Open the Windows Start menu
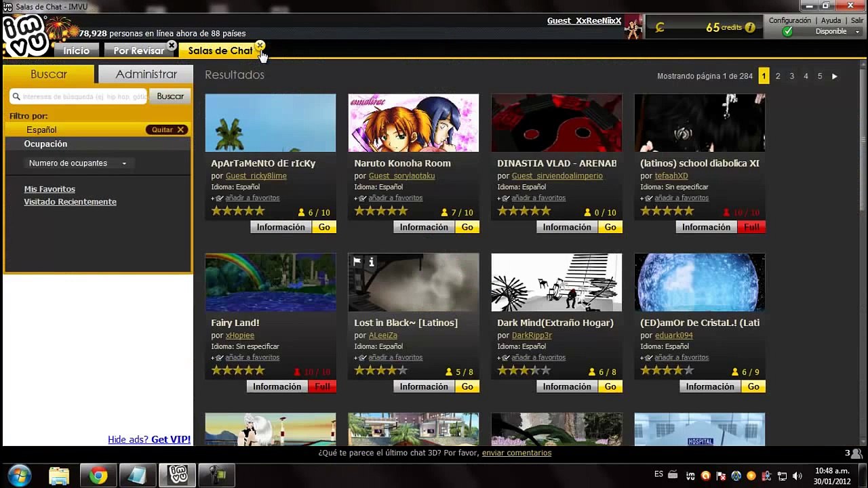868x488 pixels. (x=19, y=475)
